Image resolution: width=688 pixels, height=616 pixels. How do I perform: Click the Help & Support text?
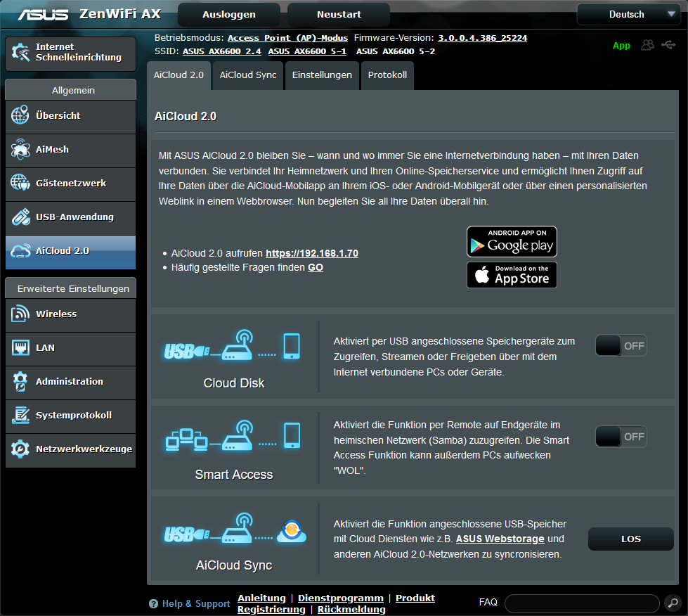195,604
